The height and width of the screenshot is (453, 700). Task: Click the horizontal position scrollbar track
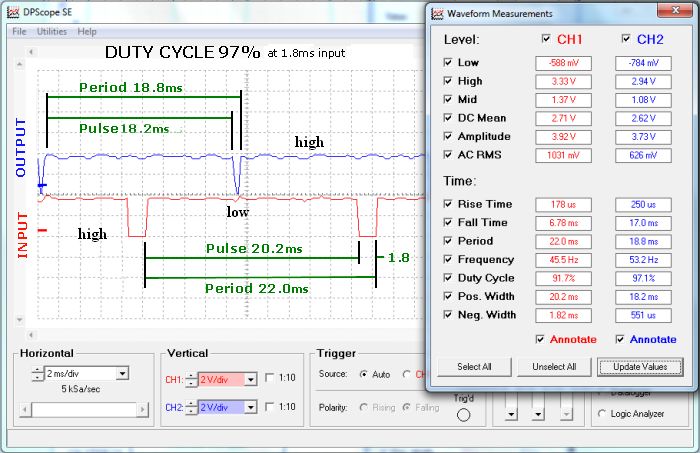coord(84,409)
